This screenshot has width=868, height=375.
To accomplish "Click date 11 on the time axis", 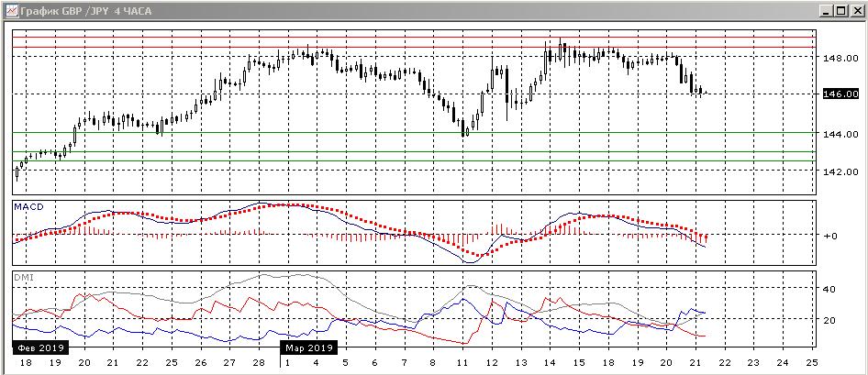I will [x=462, y=363].
